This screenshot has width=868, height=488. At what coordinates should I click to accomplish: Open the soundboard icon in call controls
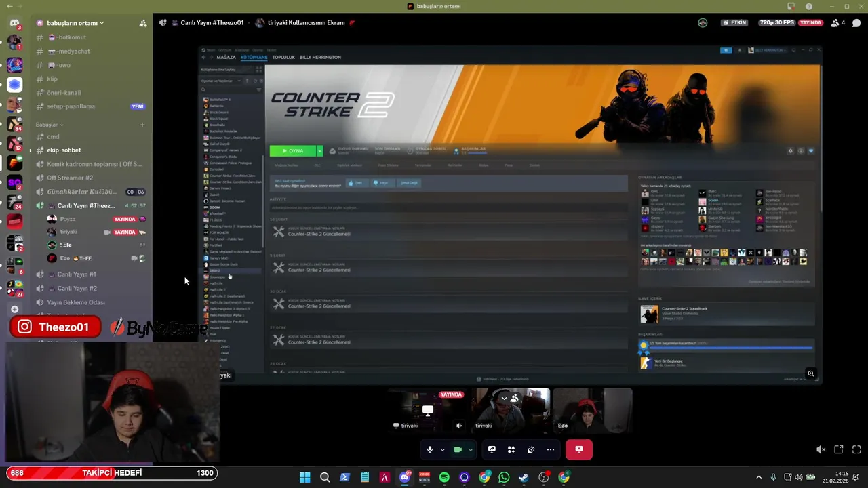pos(531,449)
